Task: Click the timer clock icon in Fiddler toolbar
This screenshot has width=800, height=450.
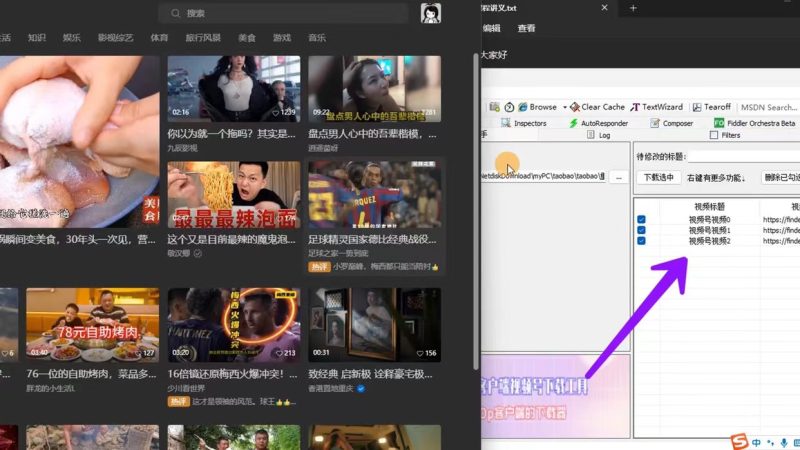Action: click(509, 107)
